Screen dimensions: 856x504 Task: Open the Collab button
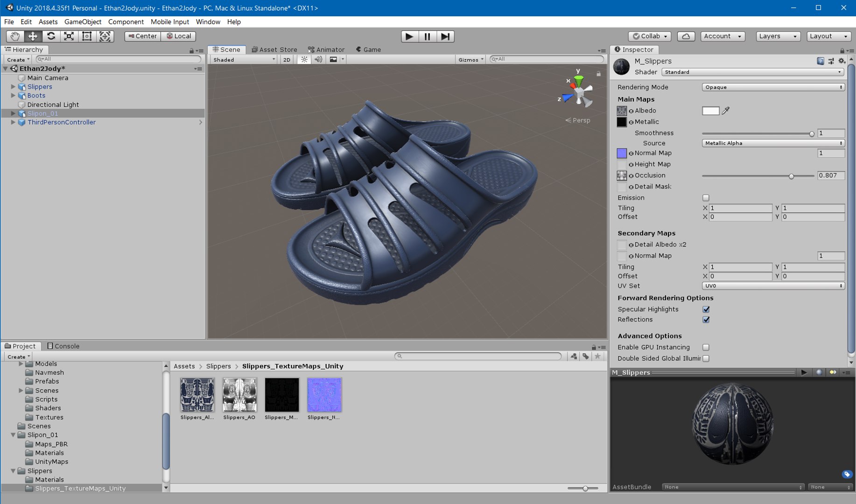[x=650, y=36]
